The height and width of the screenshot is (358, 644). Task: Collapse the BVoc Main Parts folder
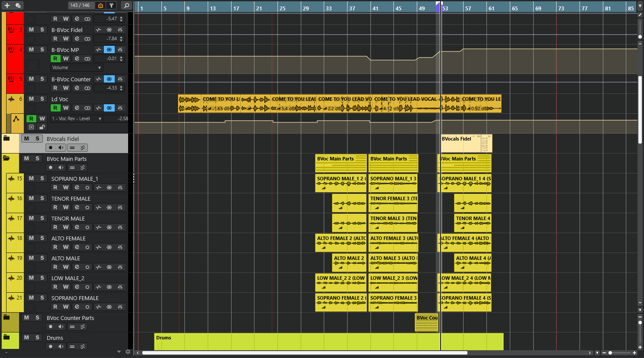pos(6,159)
